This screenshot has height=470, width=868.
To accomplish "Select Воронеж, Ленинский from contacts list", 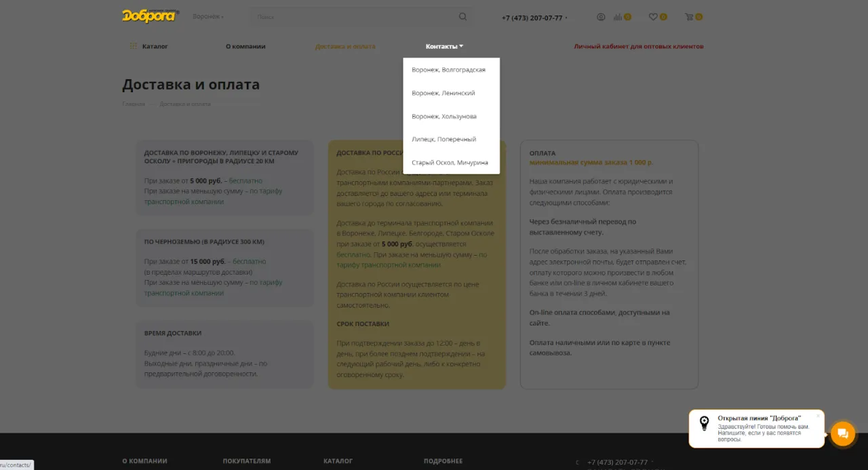I will (x=442, y=92).
